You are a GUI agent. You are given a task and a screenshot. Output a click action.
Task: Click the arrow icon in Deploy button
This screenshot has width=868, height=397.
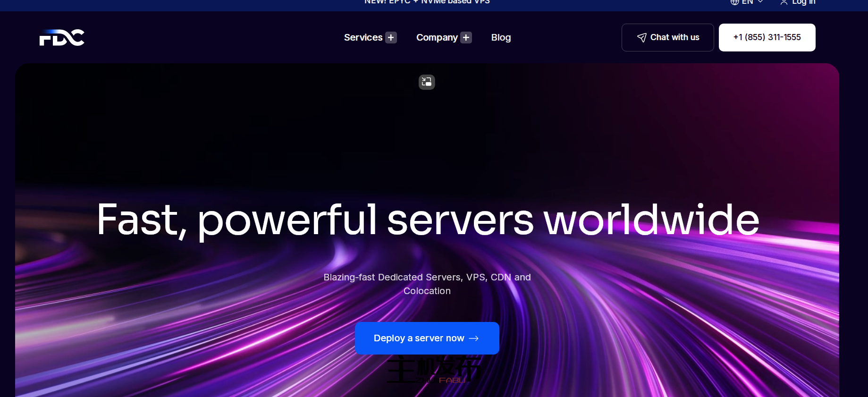coord(474,338)
